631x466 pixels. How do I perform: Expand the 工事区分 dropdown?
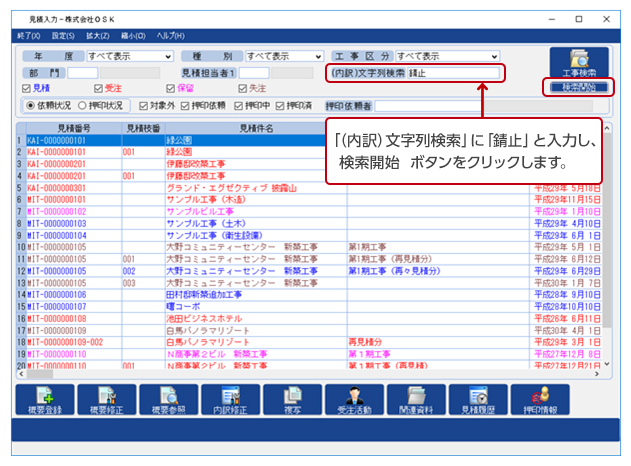click(493, 57)
